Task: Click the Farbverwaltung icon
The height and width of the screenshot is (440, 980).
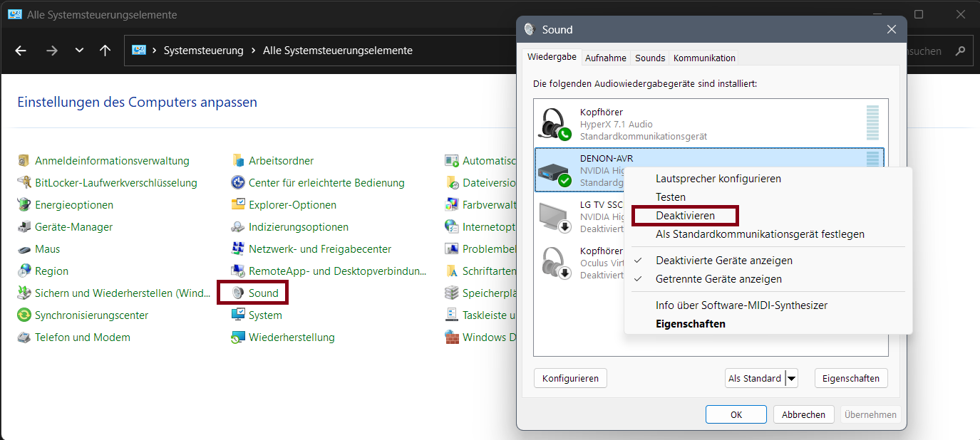Action: click(452, 205)
